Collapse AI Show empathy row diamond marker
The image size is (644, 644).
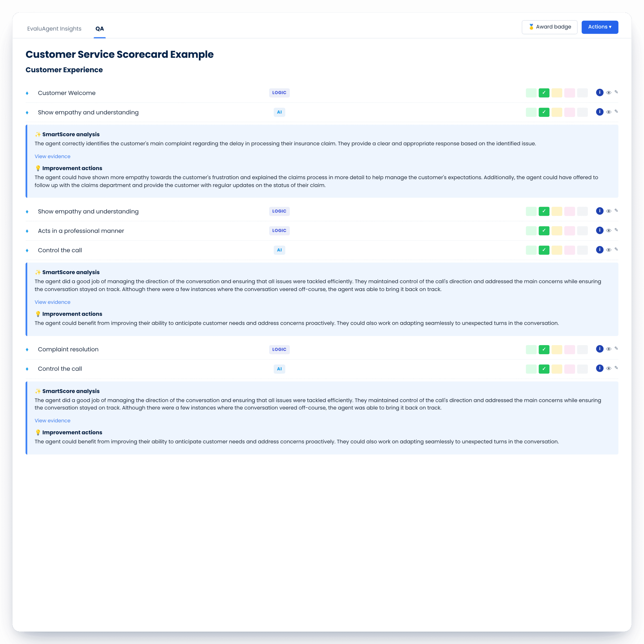coord(27,113)
